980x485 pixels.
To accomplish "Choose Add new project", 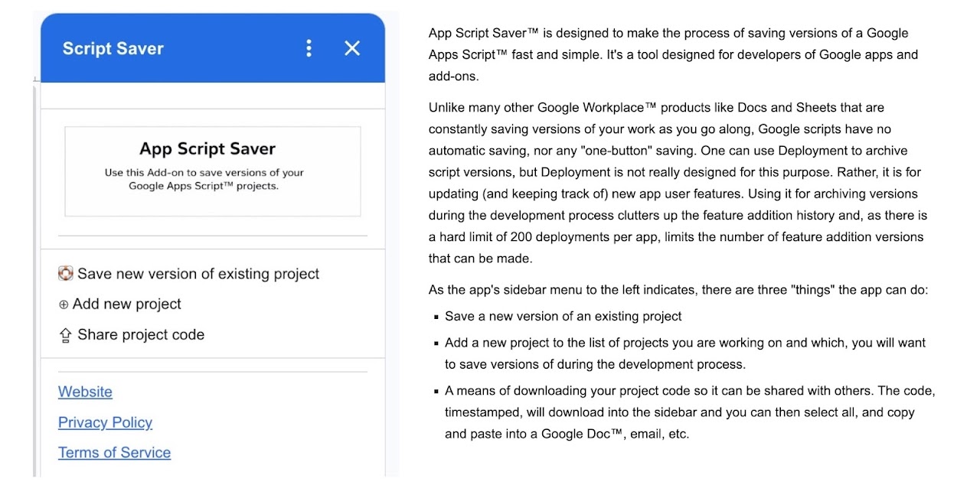I will tap(127, 304).
